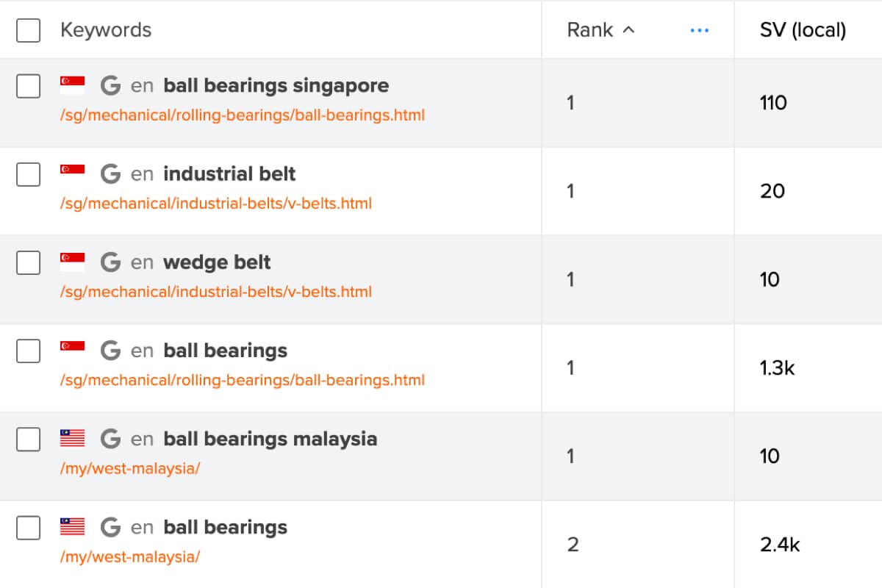Click Singapore flag on ball bearings singapore row
The height and width of the screenshot is (588, 882).
(x=73, y=85)
